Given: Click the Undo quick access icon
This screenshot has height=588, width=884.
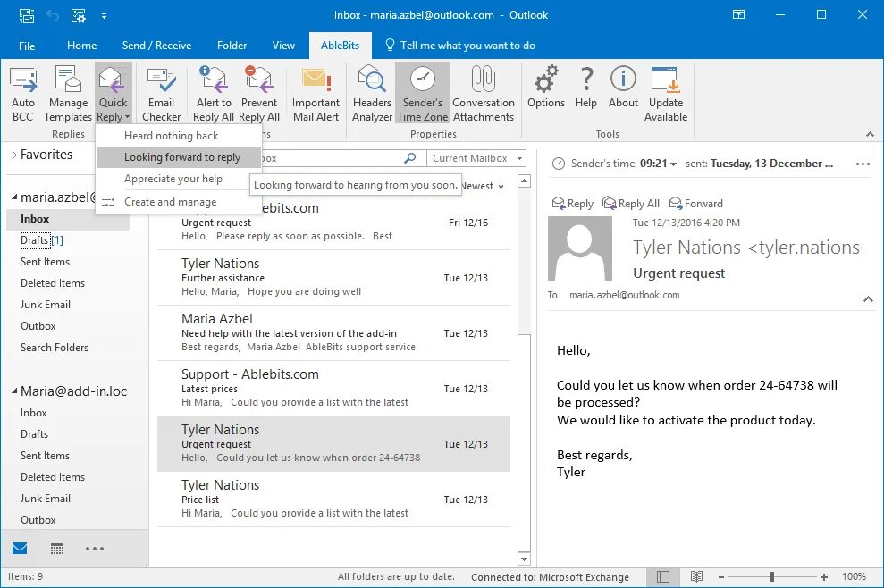Looking at the screenshot, I should 53,16.
